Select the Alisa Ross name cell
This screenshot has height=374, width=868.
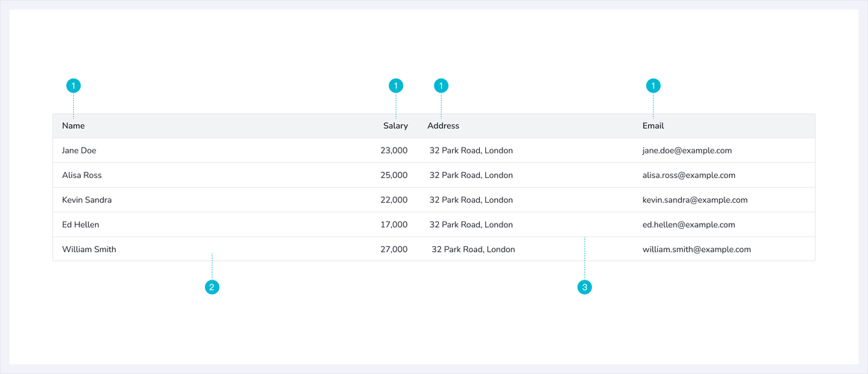pyautogui.click(x=81, y=175)
